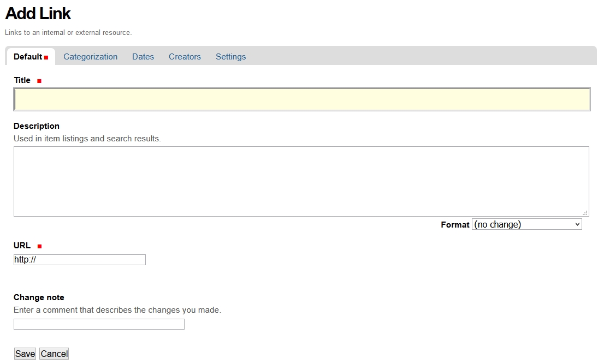Focus the Change note input box
Viewport: 598px width, 364px height.
99,324
